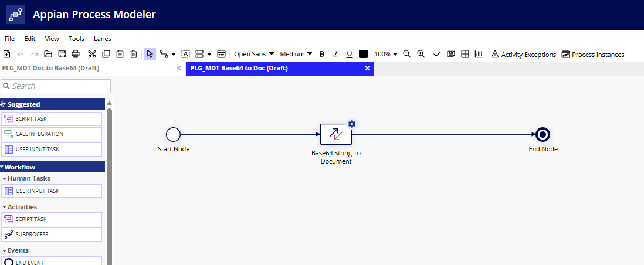Switch to PLG_MDT Doc to Base64 tab

tap(50, 68)
